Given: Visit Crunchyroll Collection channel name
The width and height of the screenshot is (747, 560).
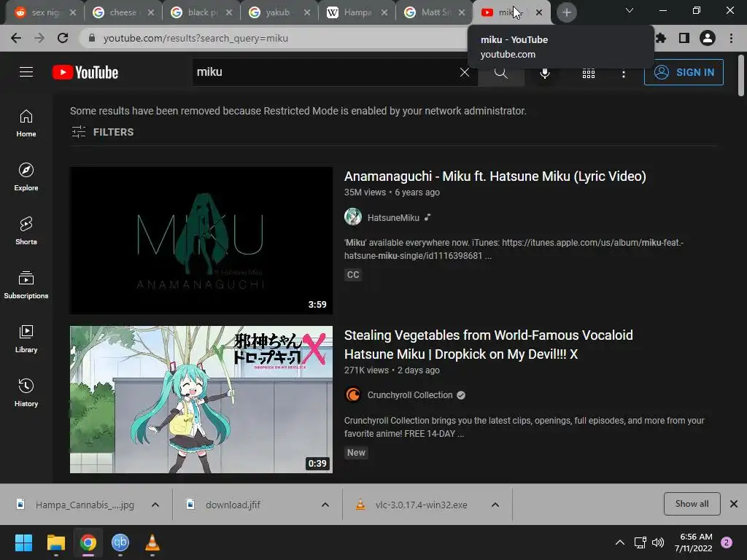Looking at the screenshot, I should pos(410,394).
